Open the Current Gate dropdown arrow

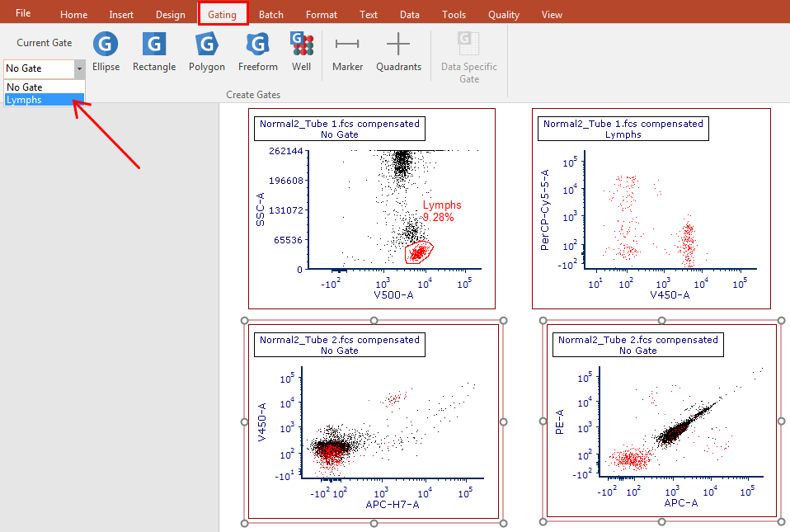pos(79,68)
